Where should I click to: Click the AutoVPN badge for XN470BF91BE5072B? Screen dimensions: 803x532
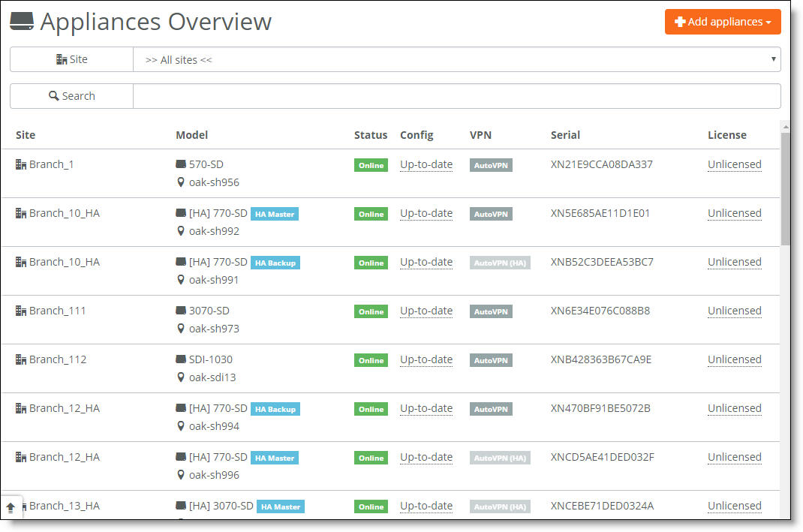(x=491, y=409)
